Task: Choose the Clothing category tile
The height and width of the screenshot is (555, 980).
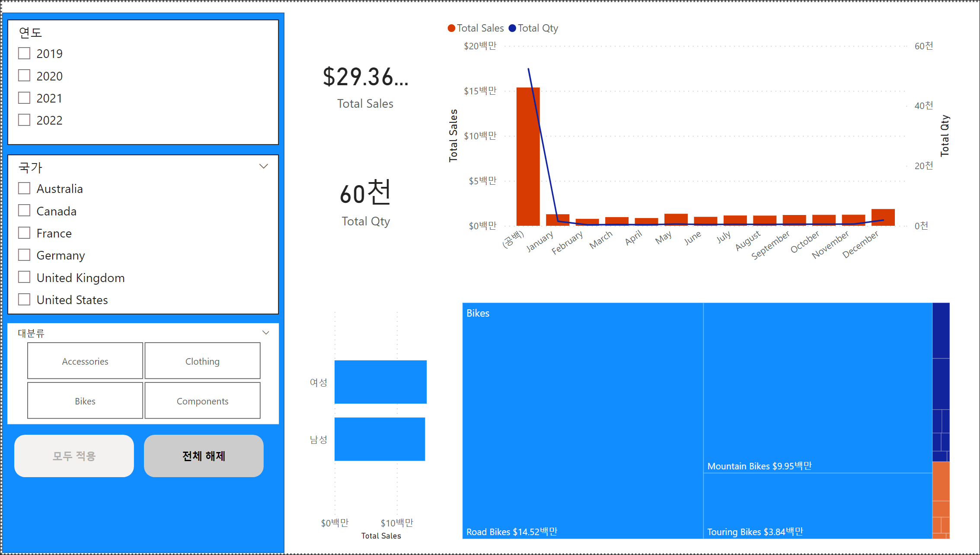Action: 202,361
